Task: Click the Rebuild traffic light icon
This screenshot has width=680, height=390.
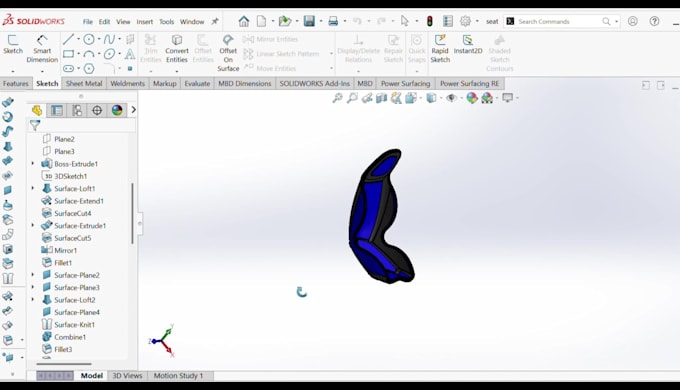Action: click(x=429, y=21)
